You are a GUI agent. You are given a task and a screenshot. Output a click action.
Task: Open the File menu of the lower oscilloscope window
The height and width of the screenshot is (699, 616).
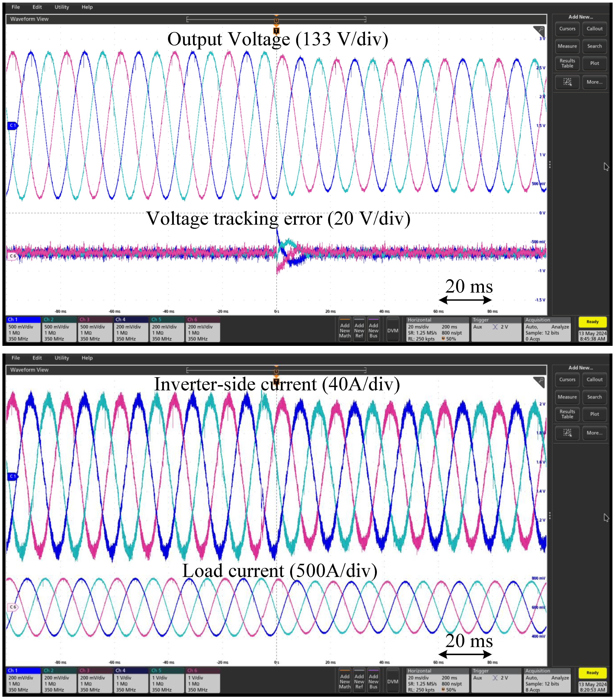point(16,358)
